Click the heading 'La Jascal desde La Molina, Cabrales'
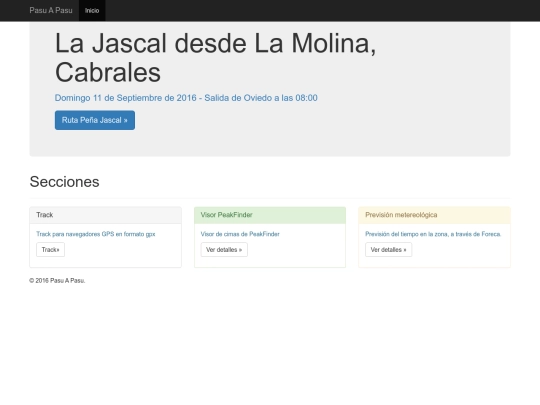This screenshot has width=540, height=405. coord(215,58)
